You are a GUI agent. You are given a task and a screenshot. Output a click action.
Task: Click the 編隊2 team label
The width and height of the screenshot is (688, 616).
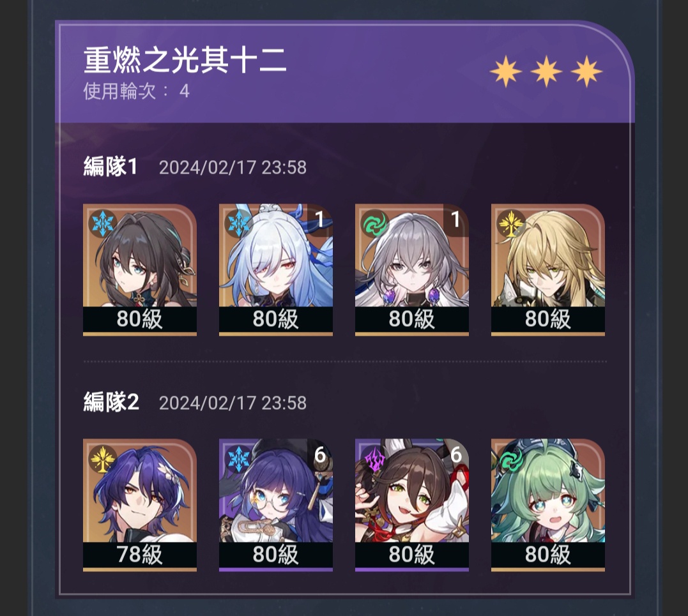point(111,403)
